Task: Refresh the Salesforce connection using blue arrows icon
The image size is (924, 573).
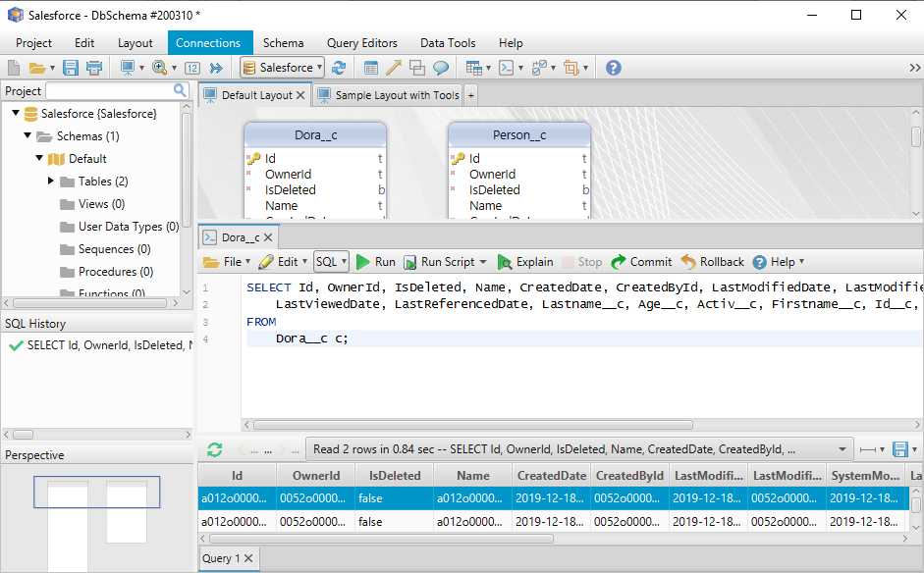Action: 339,68
